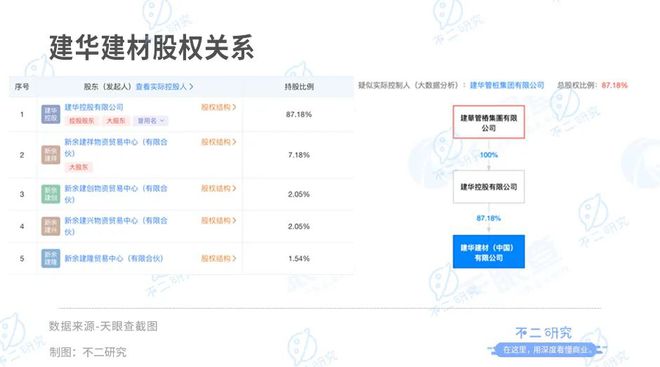This screenshot has width=660, height=367.
Task: Click the 数据来源-天眼查截图 caption
Action: coord(103,326)
